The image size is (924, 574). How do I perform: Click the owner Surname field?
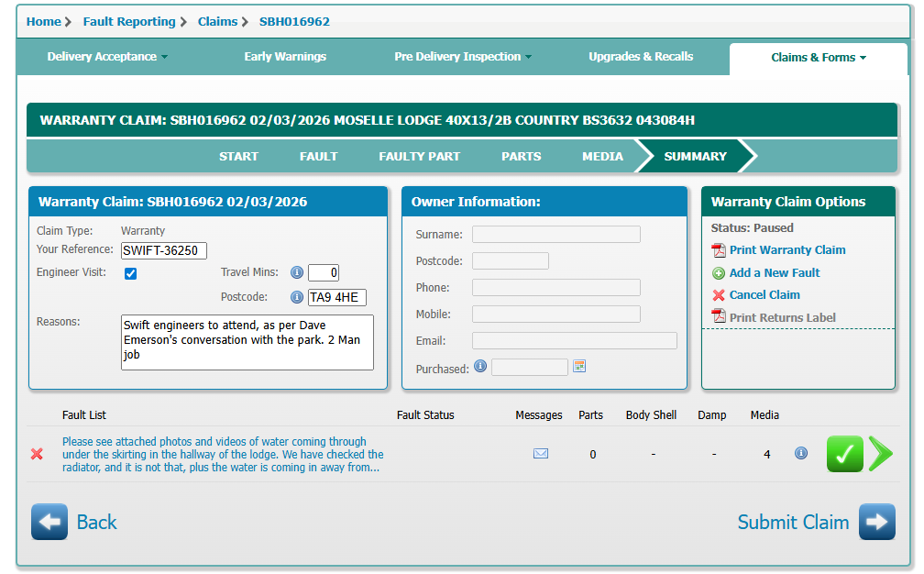(x=555, y=234)
